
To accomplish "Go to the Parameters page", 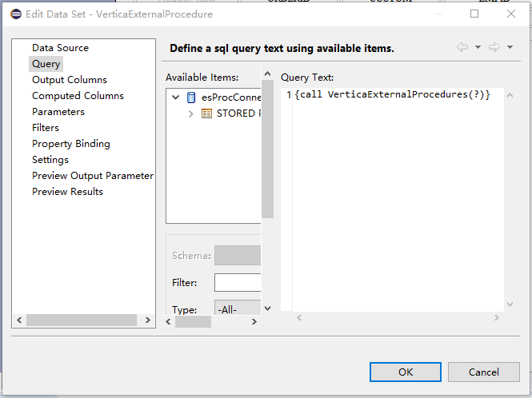I will coord(58,112).
